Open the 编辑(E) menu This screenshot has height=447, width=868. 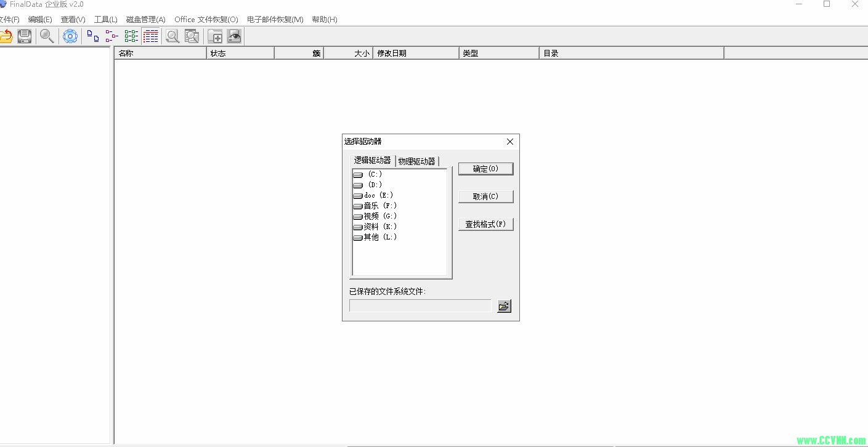tap(40, 20)
